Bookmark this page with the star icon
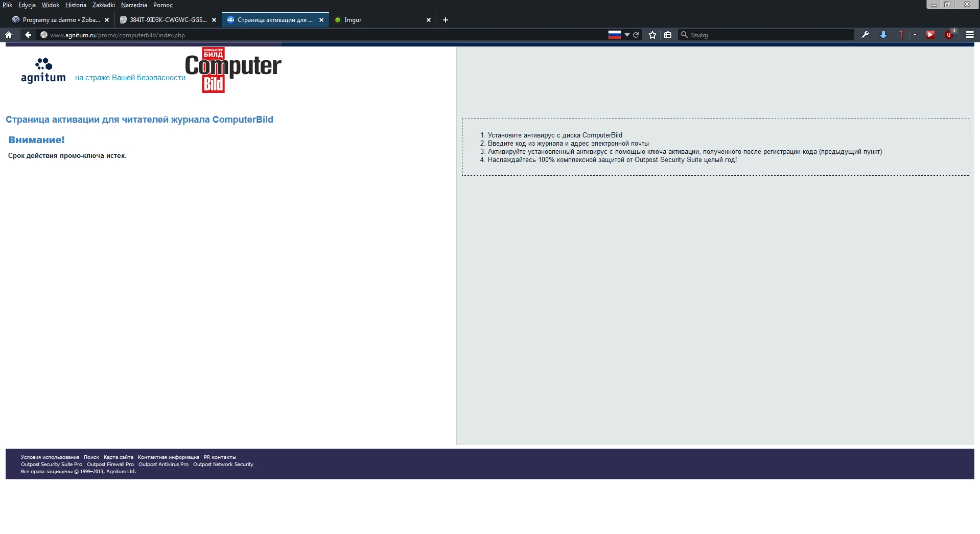Viewport: 980px width, 534px height. (652, 35)
